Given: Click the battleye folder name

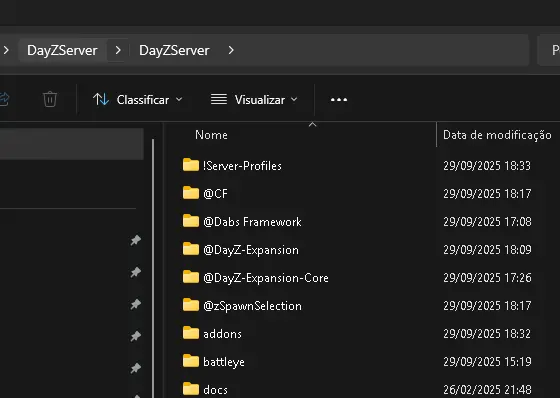Looking at the screenshot, I should (x=224, y=362).
